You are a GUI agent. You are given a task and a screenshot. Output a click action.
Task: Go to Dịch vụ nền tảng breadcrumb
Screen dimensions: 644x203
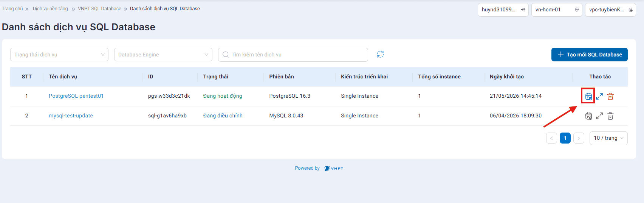50,8
